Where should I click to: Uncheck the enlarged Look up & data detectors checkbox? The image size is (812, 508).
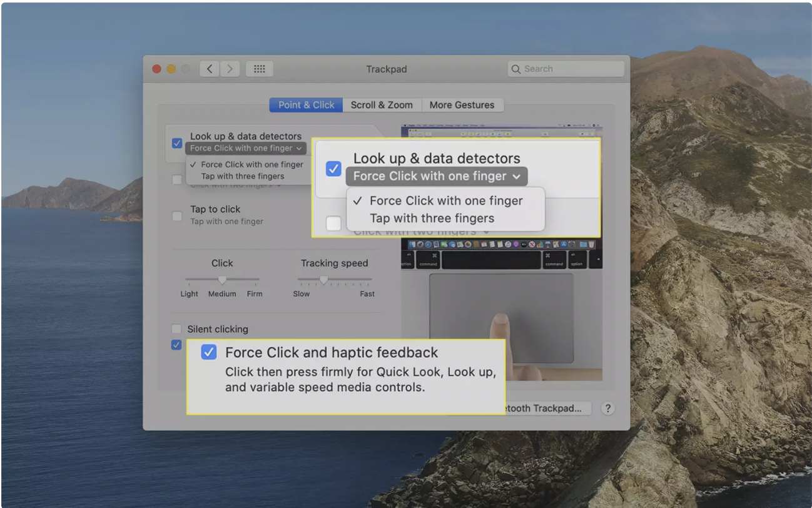pos(333,168)
